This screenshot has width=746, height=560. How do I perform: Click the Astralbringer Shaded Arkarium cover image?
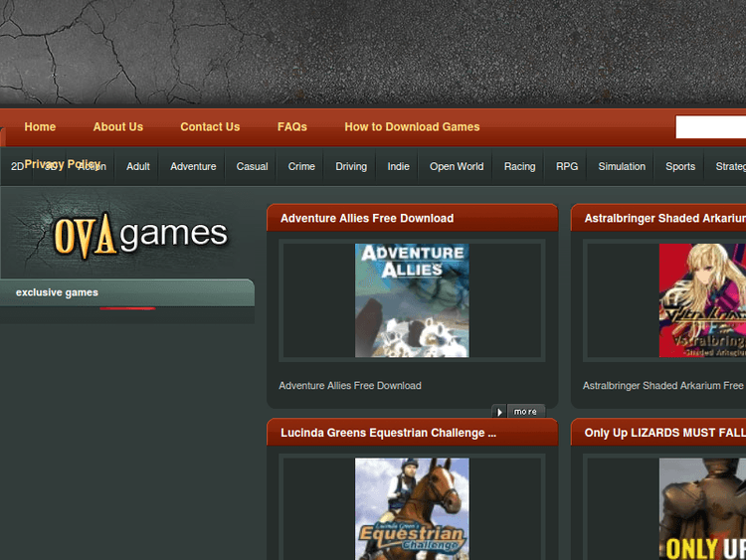click(702, 300)
